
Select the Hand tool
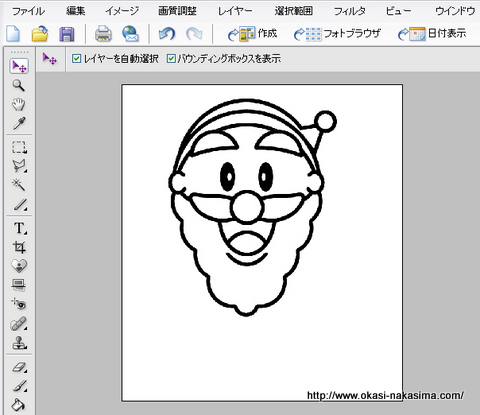click(x=19, y=104)
